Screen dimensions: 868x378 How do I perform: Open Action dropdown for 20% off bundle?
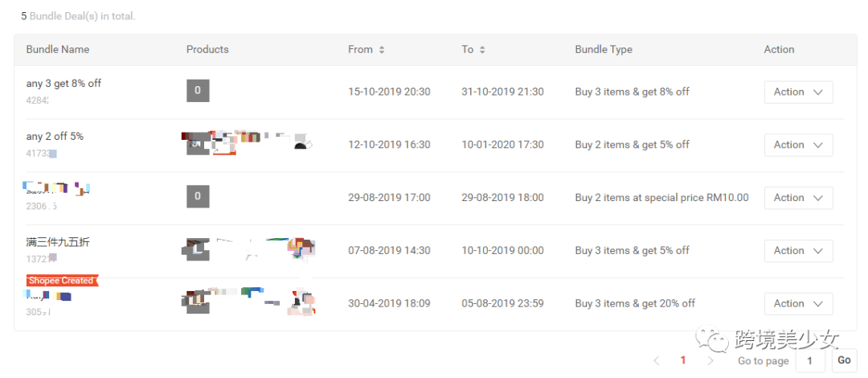click(798, 304)
